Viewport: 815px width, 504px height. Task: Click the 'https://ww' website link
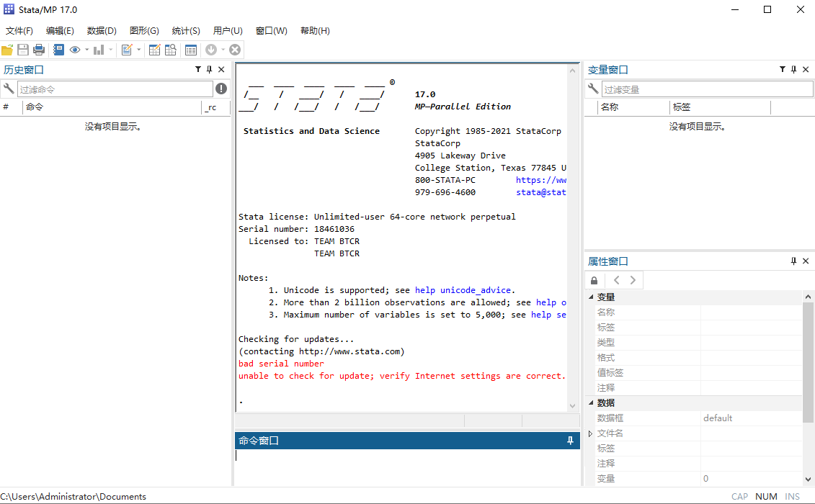pyautogui.click(x=540, y=180)
